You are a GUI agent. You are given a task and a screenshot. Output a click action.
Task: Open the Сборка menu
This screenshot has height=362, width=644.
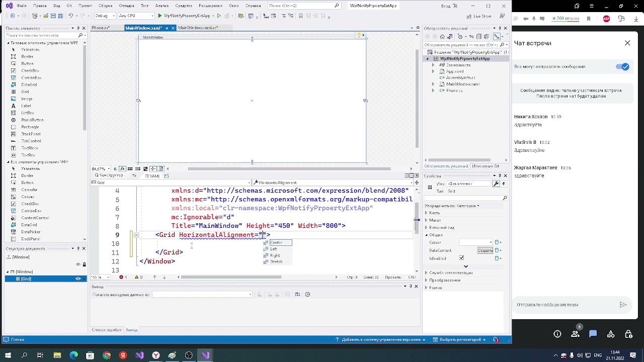tap(105, 6)
